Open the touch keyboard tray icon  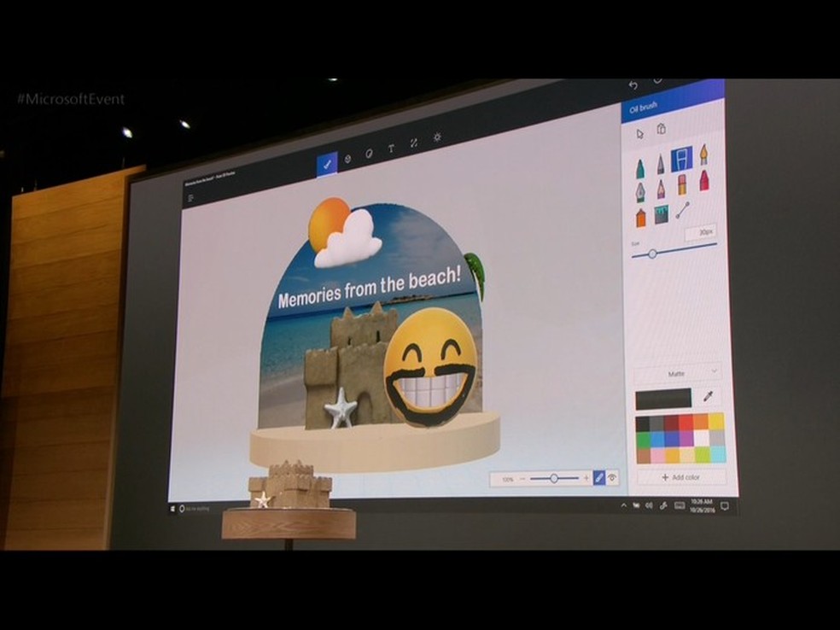pos(680,505)
